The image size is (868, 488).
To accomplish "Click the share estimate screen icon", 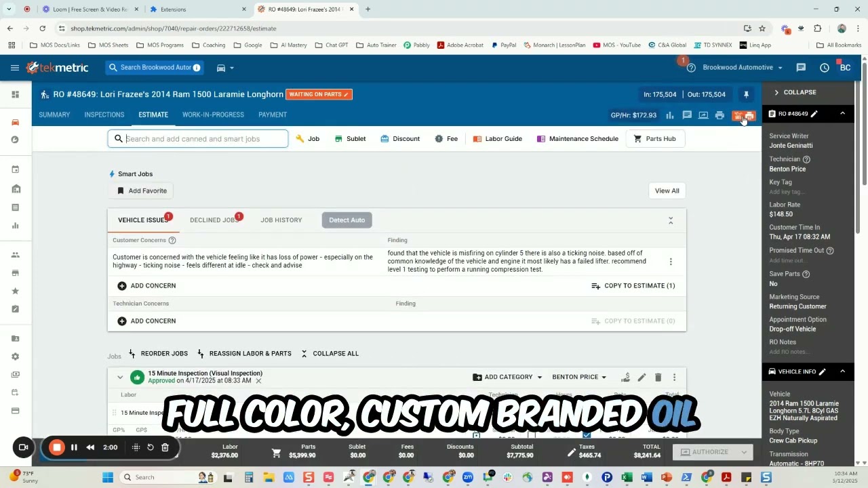I will [x=703, y=115].
